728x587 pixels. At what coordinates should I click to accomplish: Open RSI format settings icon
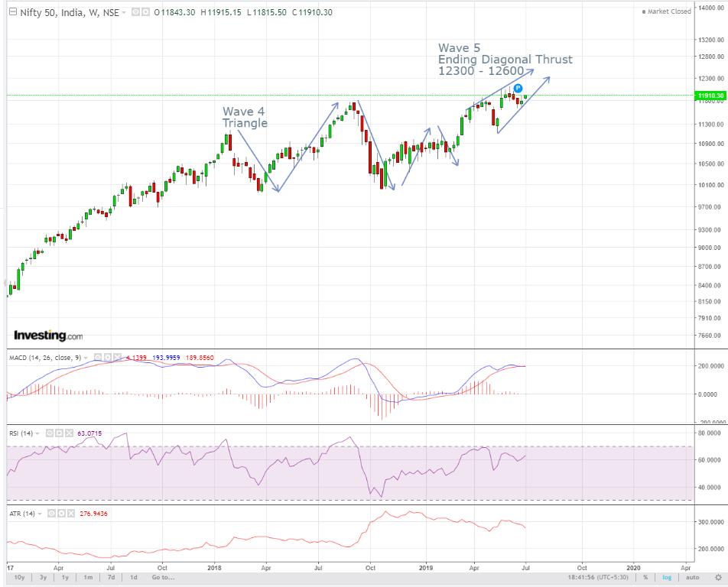[x=60, y=433]
